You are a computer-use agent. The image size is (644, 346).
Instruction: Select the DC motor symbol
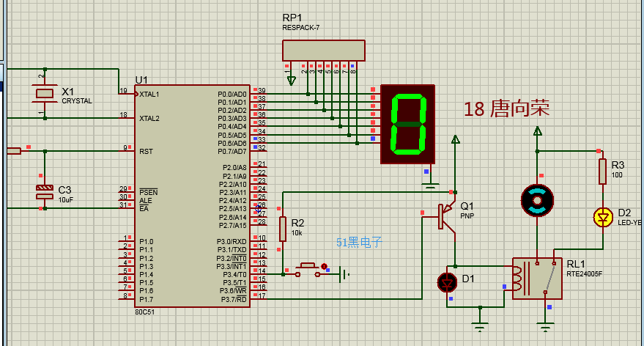(537, 201)
